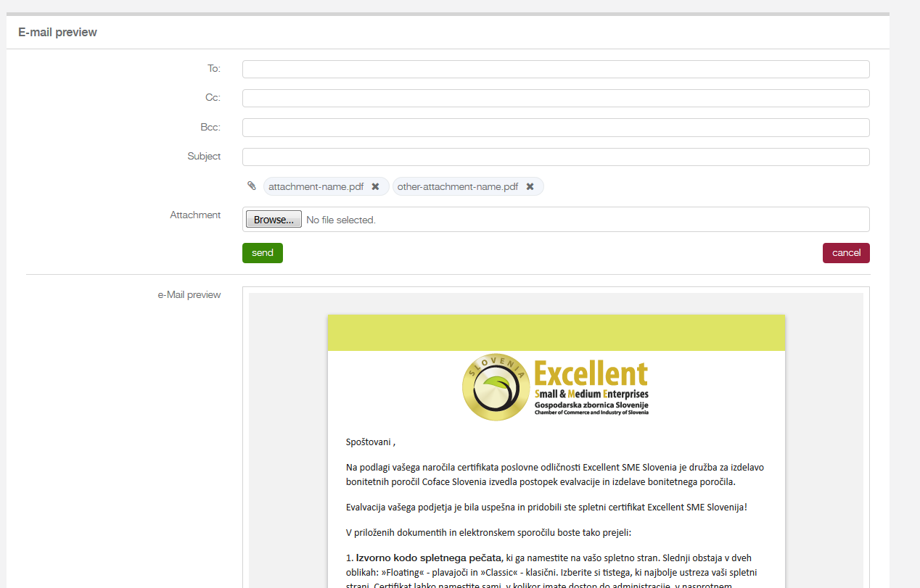Remove attachment-name.pdf using its x icon
Image resolution: width=920 pixels, height=588 pixels.
coord(375,186)
